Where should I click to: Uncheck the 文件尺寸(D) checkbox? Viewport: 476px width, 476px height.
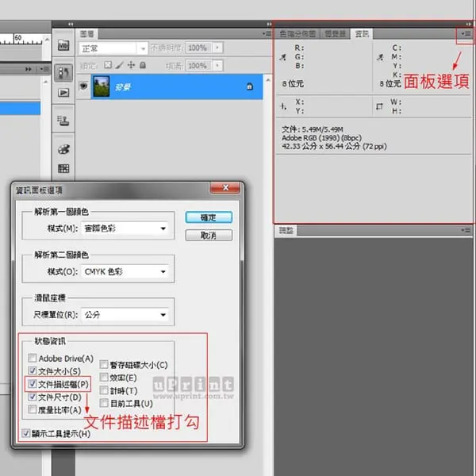(x=33, y=397)
